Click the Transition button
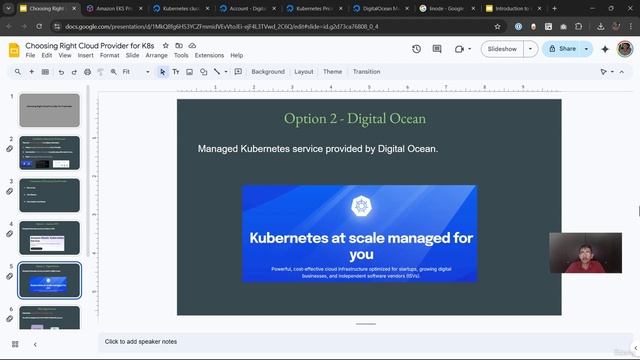This screenshot has height=360, width=640. (366, 72)
